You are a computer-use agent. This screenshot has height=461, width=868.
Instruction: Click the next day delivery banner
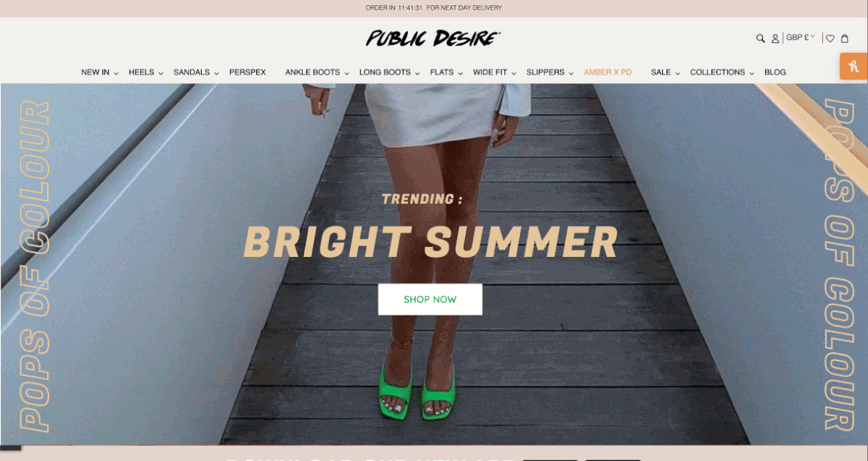tap(434, 8)
